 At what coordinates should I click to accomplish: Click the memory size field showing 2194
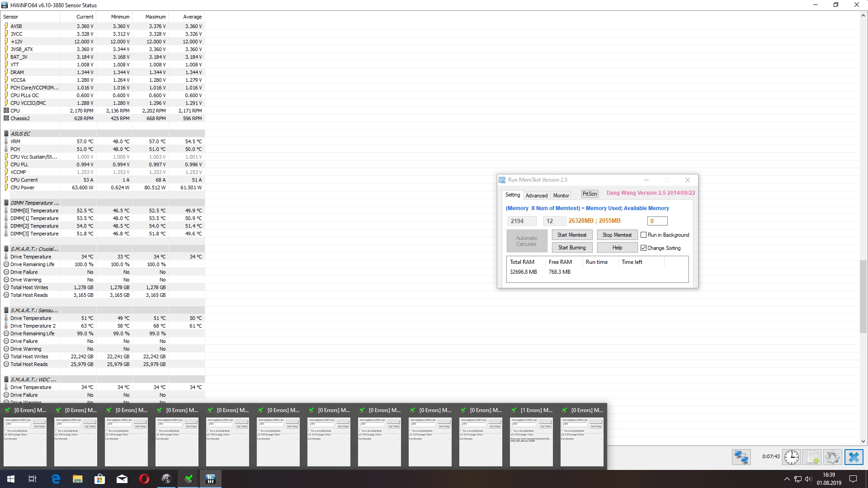(522, 221)
